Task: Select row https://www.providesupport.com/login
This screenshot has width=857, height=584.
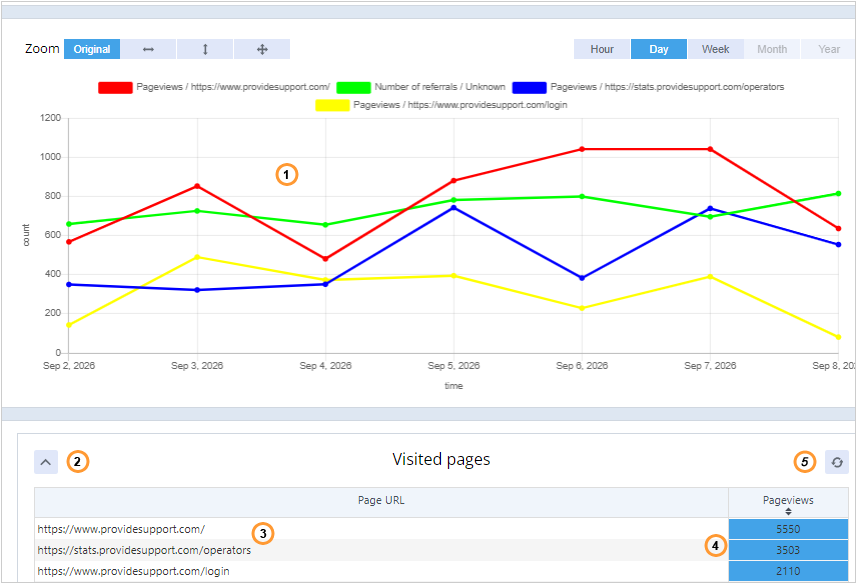Action: [x=381, y=571]
